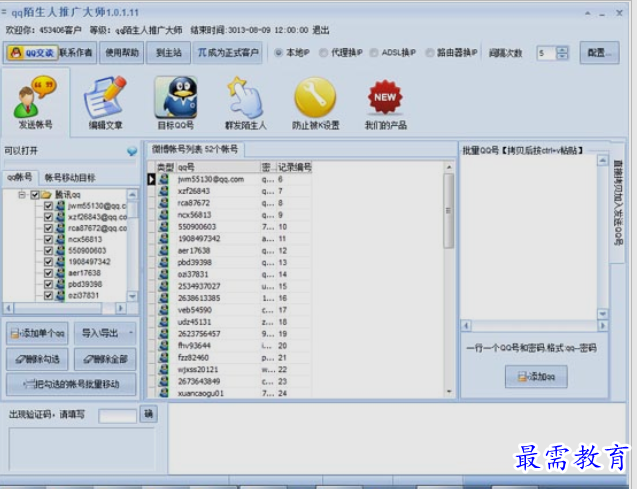The image size is (637, 489).
Task: Click the blue chat bubble icon beside 可以打开
Action: coord(132,151)
